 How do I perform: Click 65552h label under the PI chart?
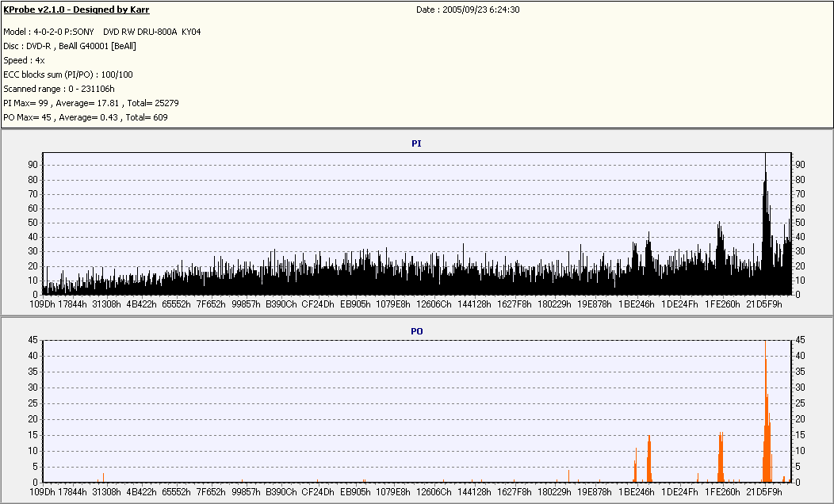(x=176, y=304)
